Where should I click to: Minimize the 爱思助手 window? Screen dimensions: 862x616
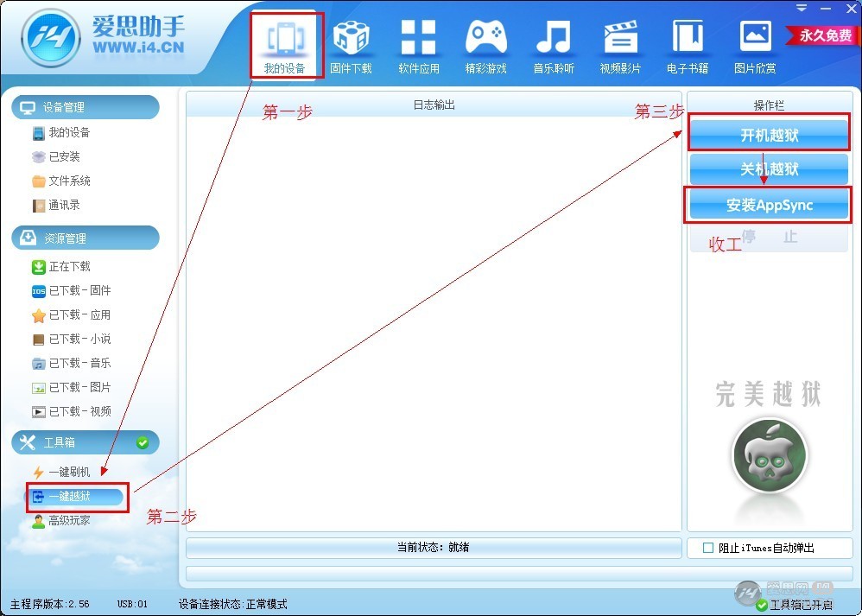tap(826, 9)
